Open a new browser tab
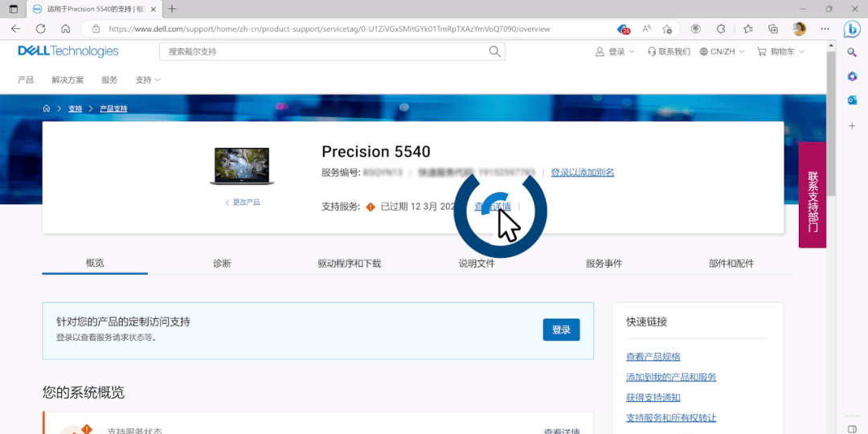The image size is (868, 434). 172,9
